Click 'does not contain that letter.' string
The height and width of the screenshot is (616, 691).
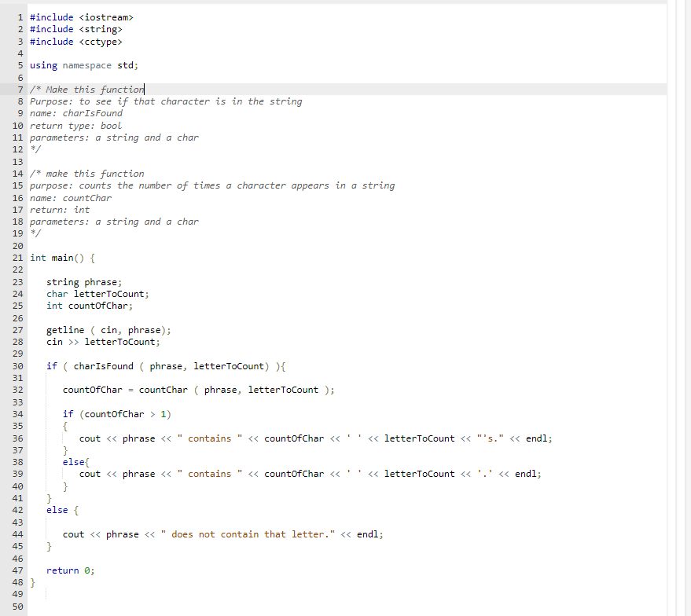tap(248, 534)
